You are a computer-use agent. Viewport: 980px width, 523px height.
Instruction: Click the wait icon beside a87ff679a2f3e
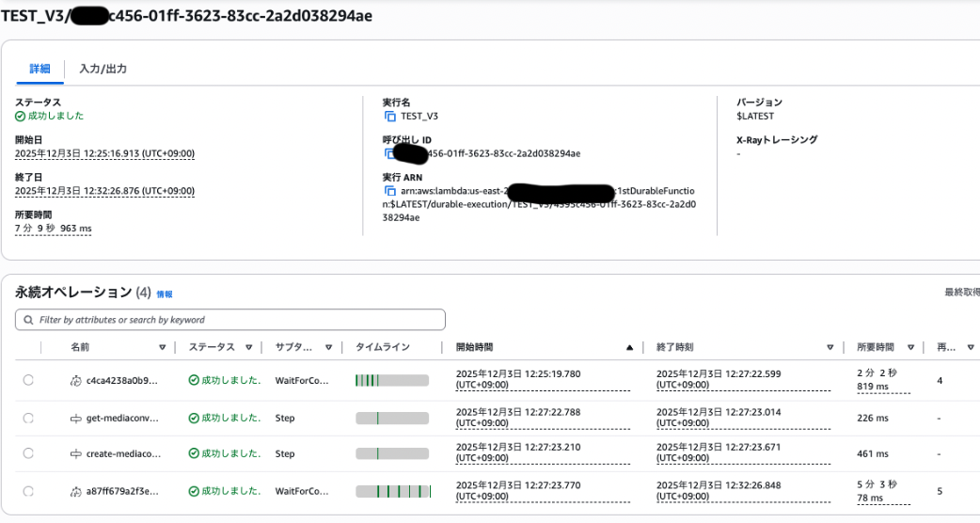point(75,492)
